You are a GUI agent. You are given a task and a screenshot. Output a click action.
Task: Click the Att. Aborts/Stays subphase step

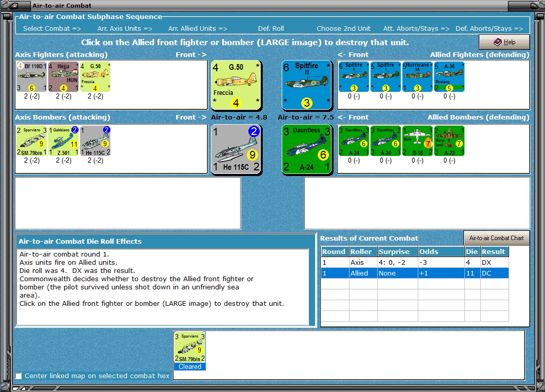(x=416, y=29)
